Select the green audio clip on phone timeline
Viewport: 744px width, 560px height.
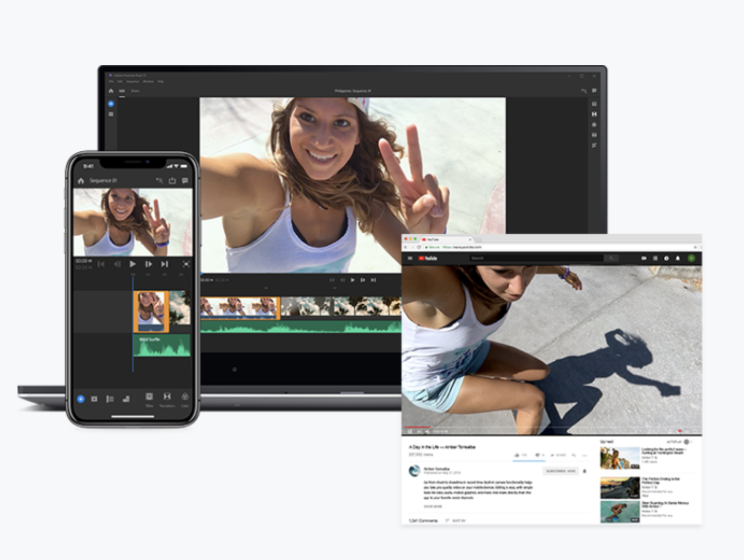(162, 345)
